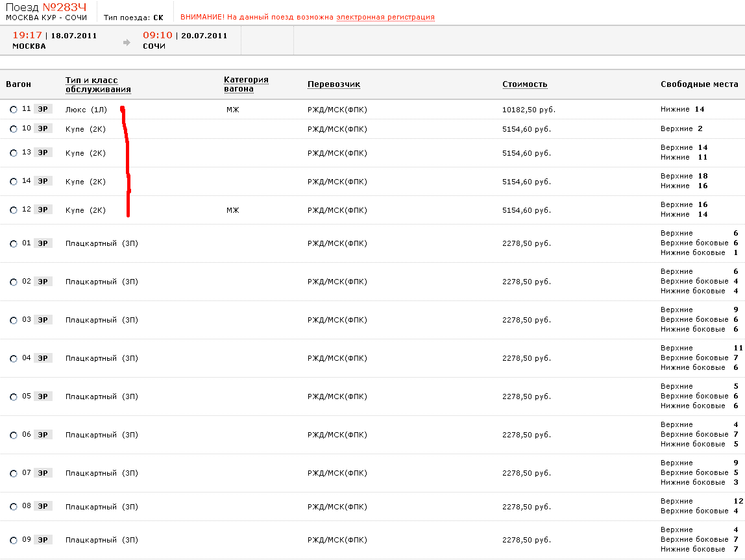
Task: Click the ЭР badge for wagon 10
Action: [x=43, y=128]
